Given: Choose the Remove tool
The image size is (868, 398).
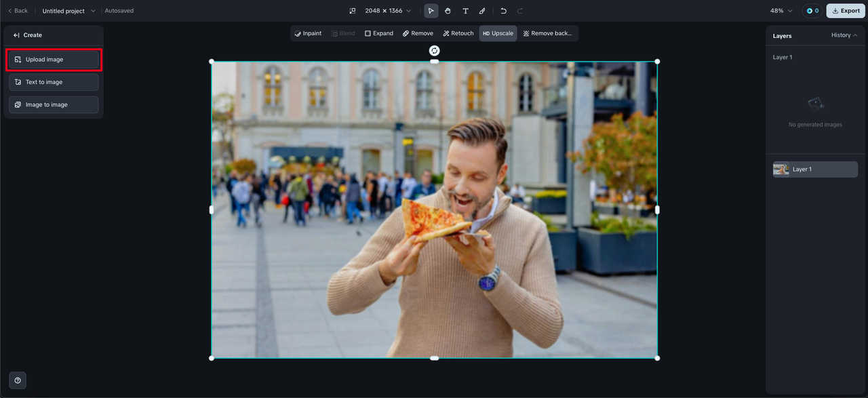Looking at the screenshot, I should [418, 33].
